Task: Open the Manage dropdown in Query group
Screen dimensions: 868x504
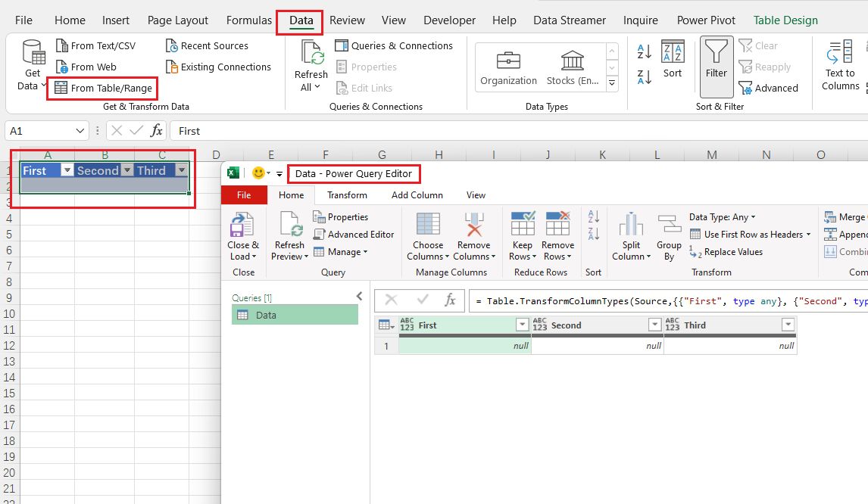Action: point(340,252)
